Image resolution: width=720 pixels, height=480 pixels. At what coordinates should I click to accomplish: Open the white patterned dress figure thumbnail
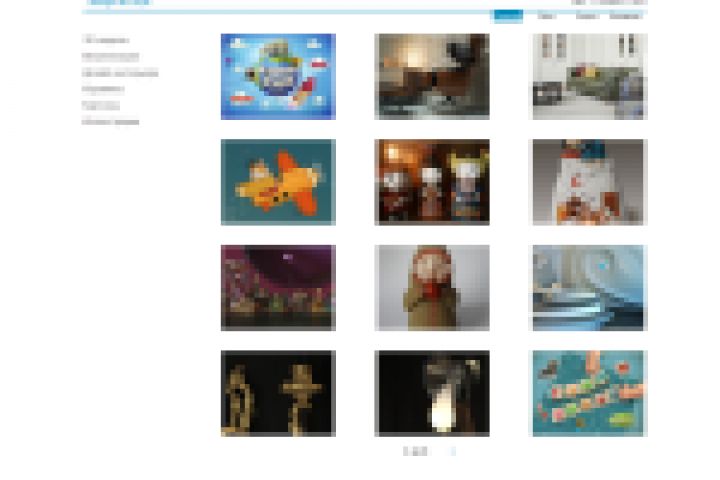(590, 182)
